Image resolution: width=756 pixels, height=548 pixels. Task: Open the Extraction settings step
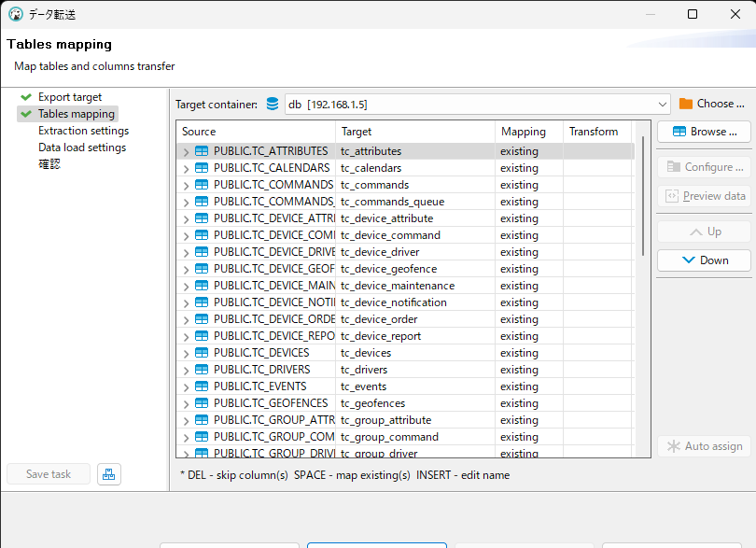pos(83,131)
